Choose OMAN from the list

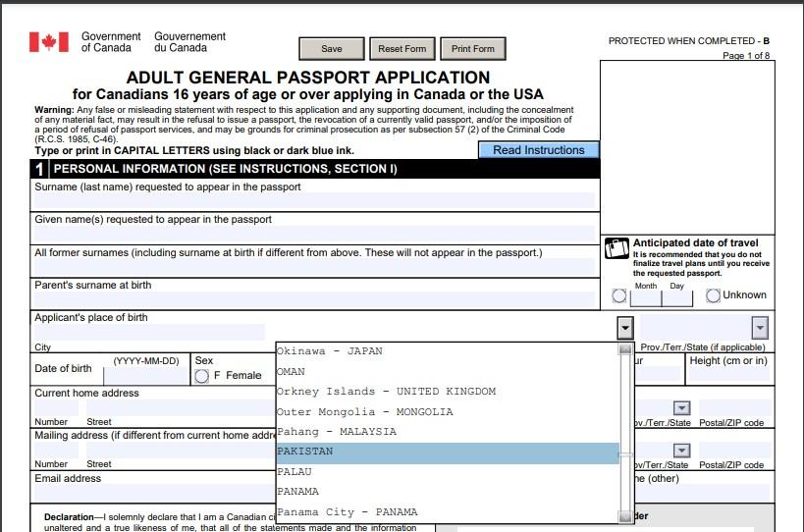(448, 372)
